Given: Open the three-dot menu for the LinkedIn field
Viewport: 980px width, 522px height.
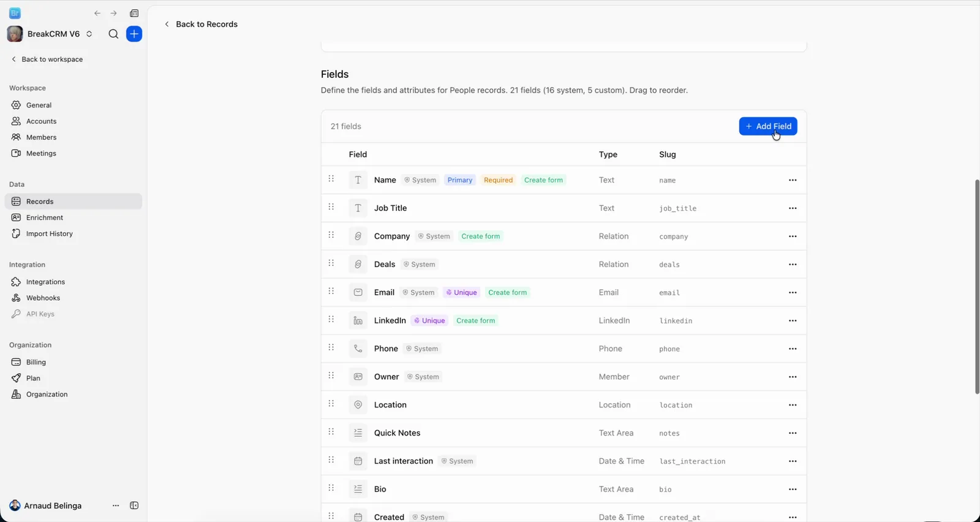Looking at the screenshot, I should click(x=793, y=320).
